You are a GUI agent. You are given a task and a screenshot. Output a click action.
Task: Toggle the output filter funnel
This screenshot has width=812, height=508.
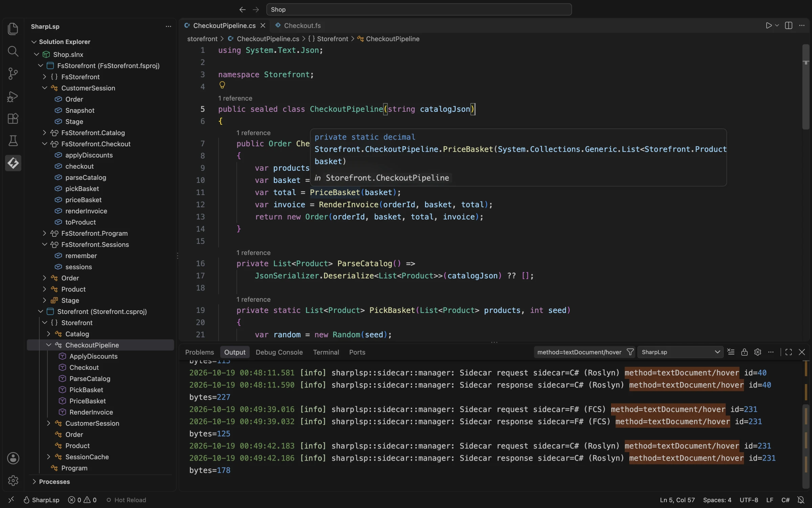click(x=630, y=352)
